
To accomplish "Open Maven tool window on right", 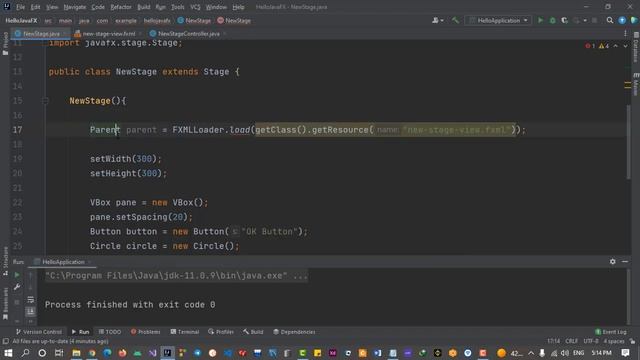I will [x=636, y=84].
